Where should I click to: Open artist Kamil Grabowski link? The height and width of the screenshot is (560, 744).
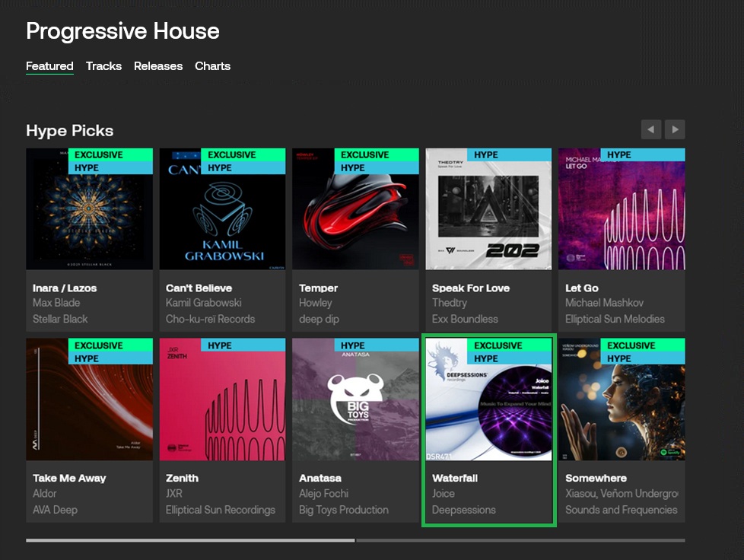pyautogui.click(x=204, y=303)
